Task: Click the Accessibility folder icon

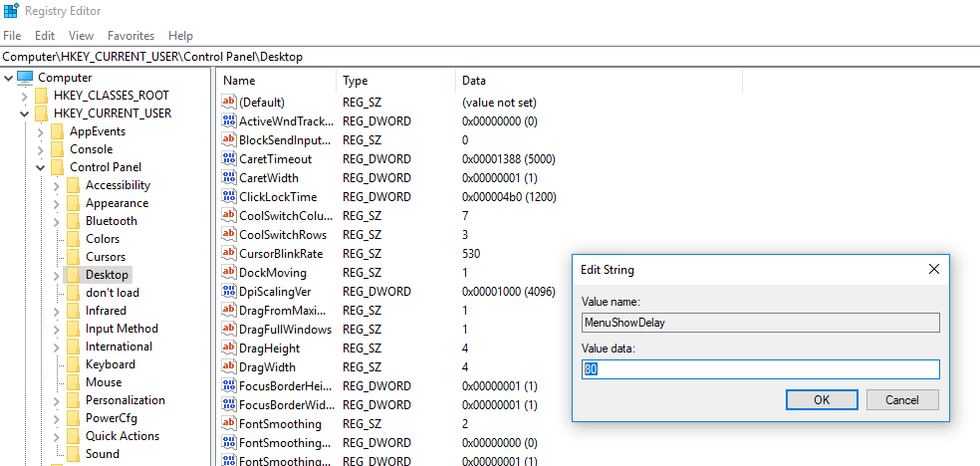Action: (73, 185)
